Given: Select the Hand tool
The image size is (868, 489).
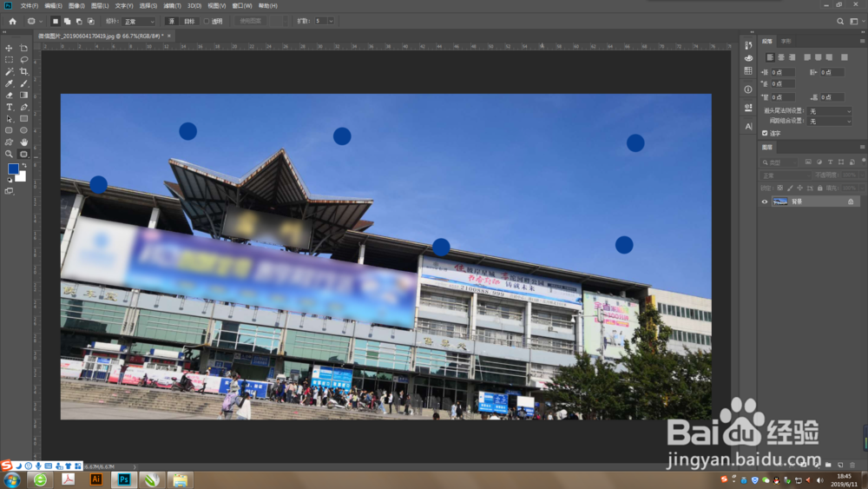Looking at the screenshot, I should [x=23, y=142].
